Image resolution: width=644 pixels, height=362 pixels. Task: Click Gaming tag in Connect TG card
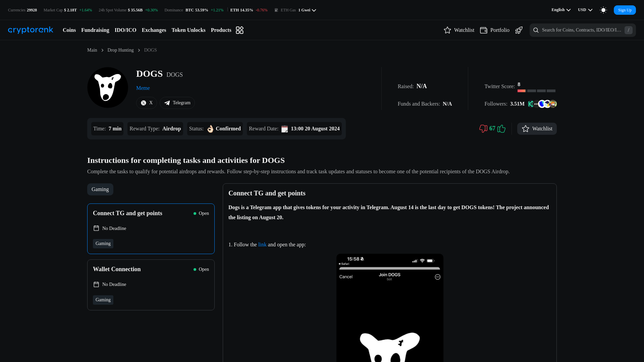pyautogui.click(x=103, y=244)
